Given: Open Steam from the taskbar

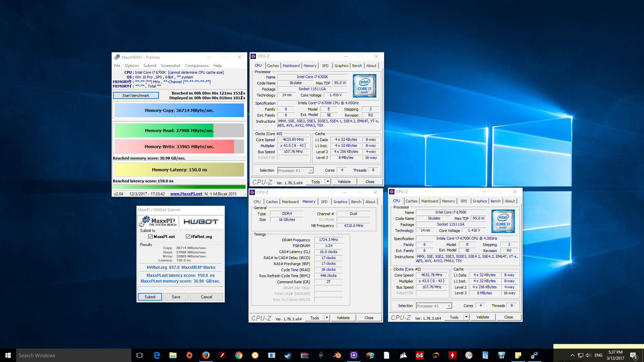Looking at the screenshot, I should pos(288,355).
